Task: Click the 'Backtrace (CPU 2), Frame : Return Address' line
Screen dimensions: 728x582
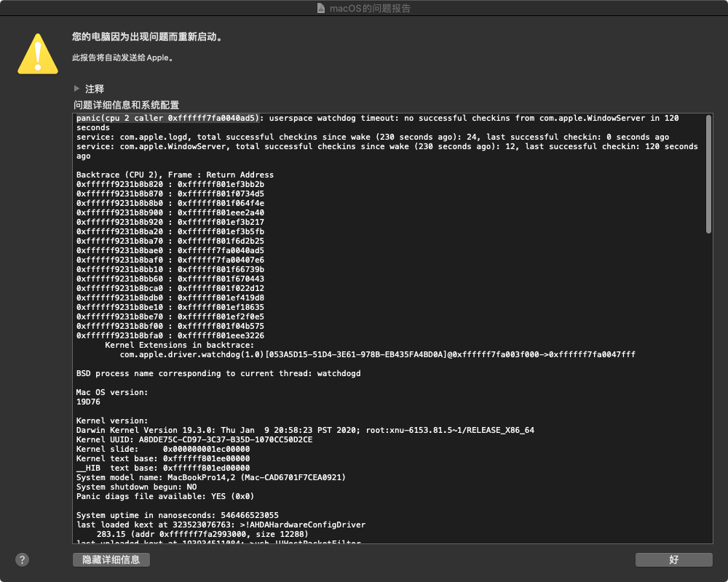Action: pos(175,175)
